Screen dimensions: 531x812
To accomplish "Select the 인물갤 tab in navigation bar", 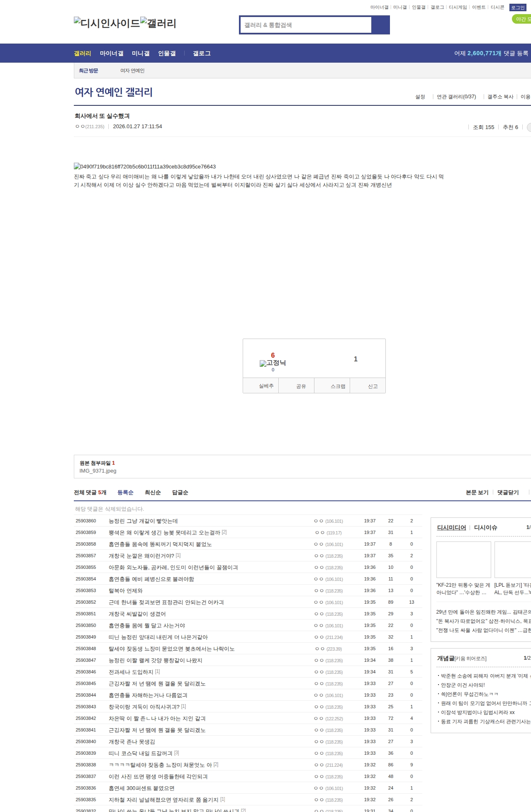I will [x=167, y=54].
